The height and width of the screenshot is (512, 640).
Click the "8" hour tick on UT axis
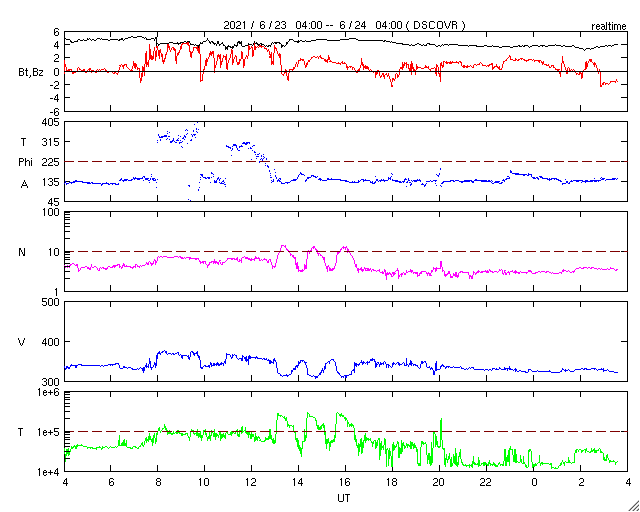[x=158, y=483]
